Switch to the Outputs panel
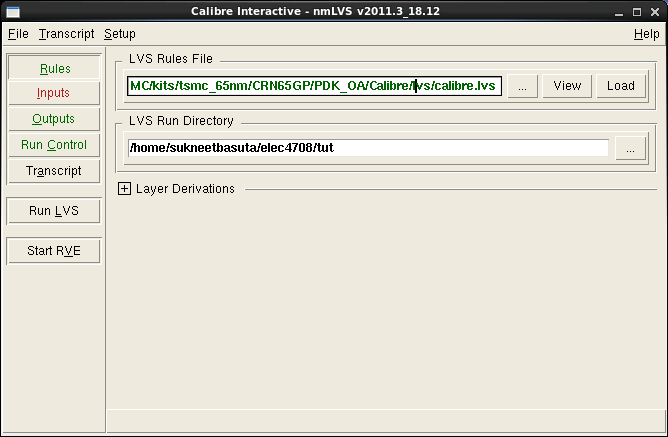The image size is (668, 437). pos(54,119)
